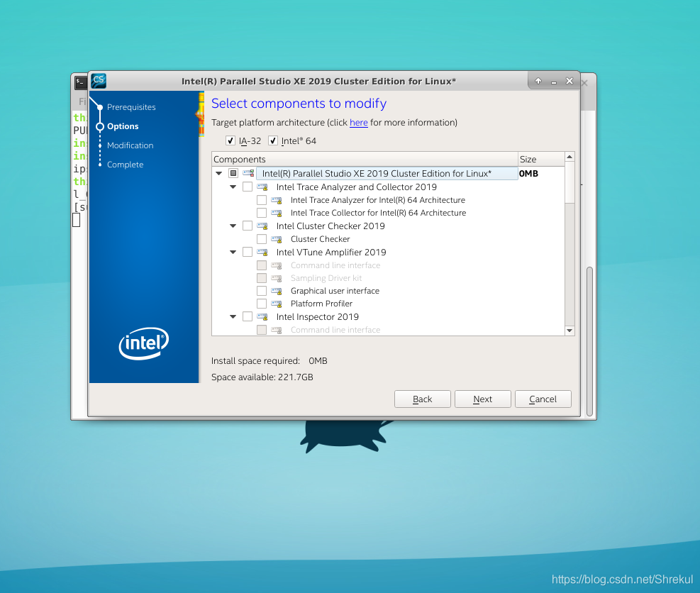Click the background terminal's scrollbar thumb
Viewport: 700px width, 593px height.
[589, 342]
